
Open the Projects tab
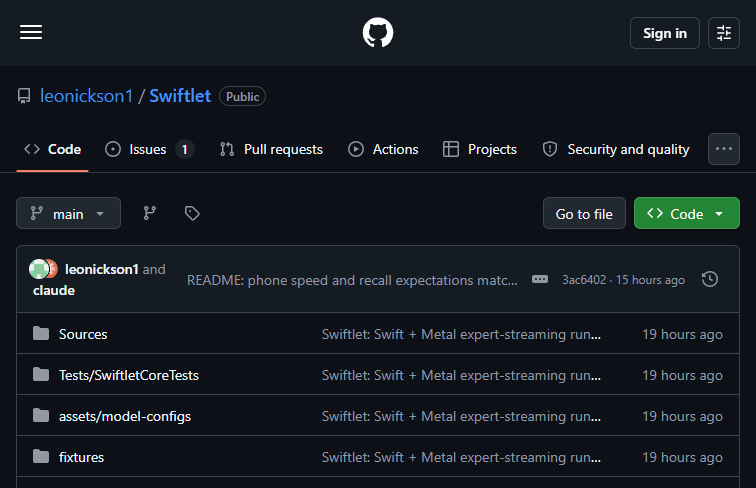coord(480,149)
